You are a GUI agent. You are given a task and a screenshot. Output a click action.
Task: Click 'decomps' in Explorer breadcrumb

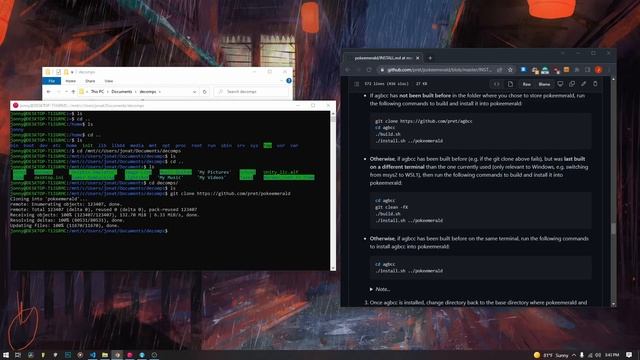point(148,92)
